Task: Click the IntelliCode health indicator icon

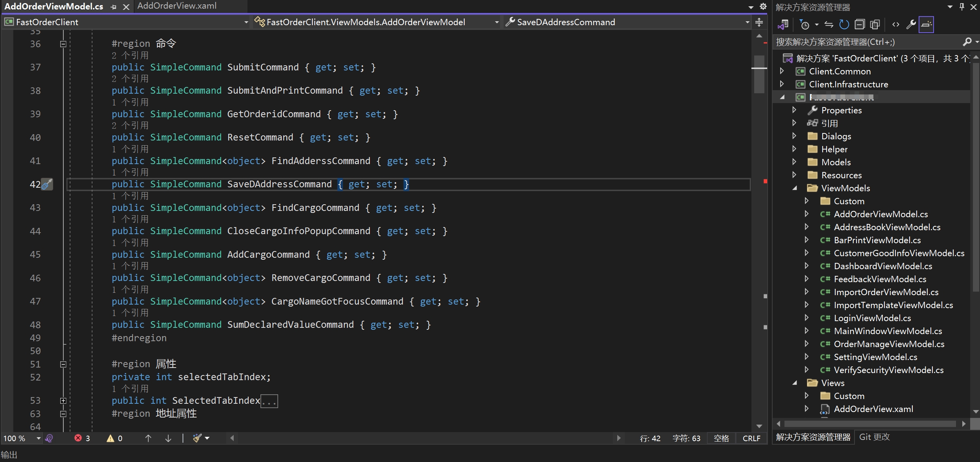Action: pyautogui.click(x=49, y=438)
